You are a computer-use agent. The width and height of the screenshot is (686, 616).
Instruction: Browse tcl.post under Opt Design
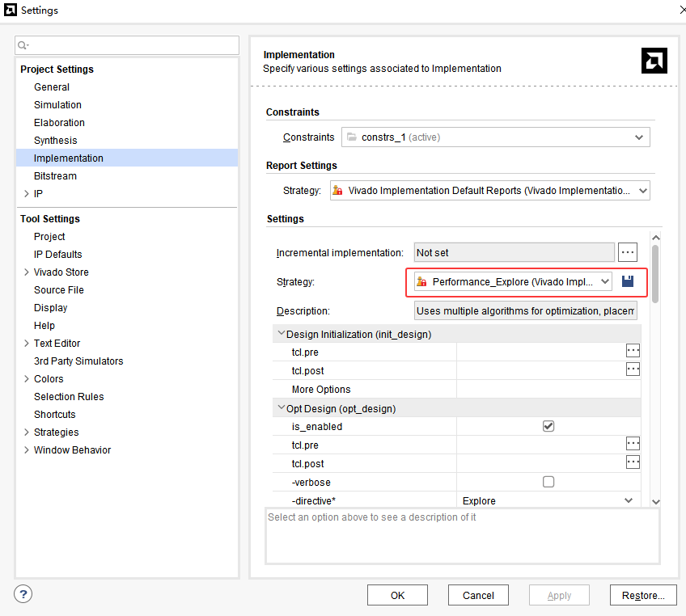[x=633, y=462]
